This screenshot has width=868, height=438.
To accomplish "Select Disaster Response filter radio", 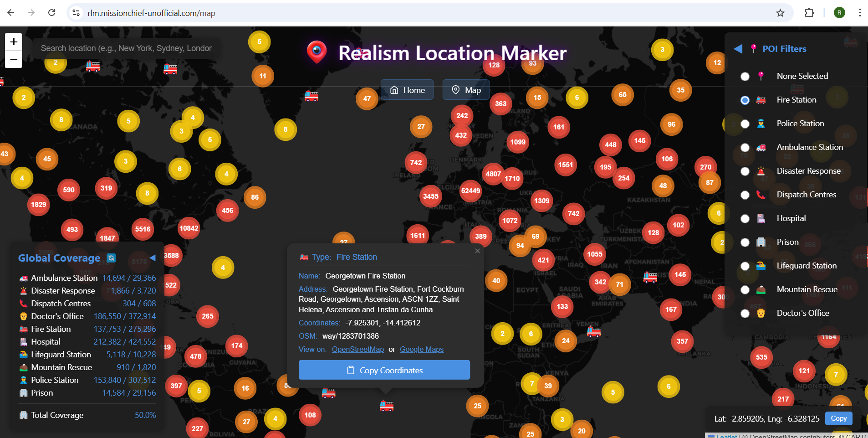I will point(745,171).
